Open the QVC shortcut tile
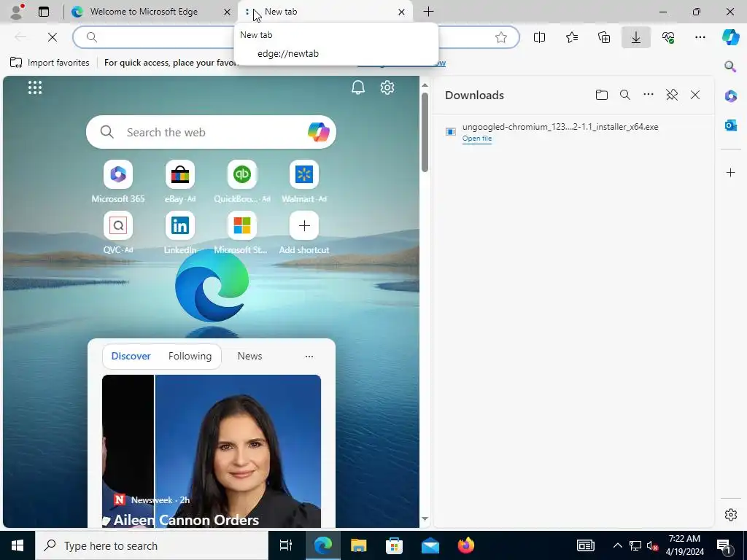Screen dimensions: 747x560 coord(118,233)
